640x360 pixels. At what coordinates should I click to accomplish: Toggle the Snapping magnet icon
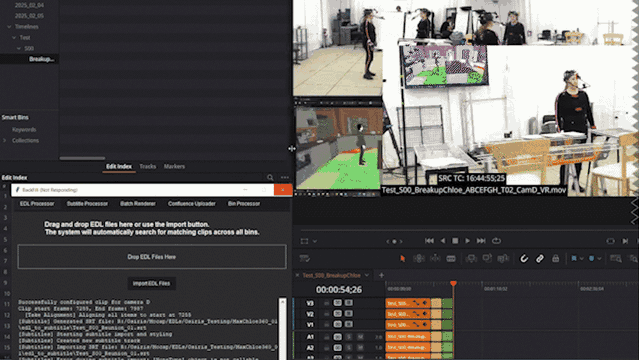click(x=524, y=258)
